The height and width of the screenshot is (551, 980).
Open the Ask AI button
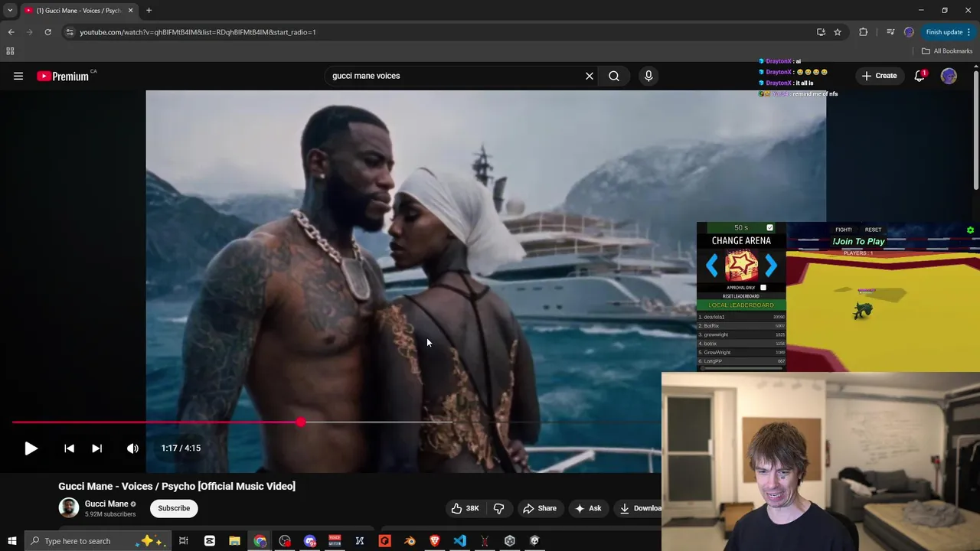point(588,508)
